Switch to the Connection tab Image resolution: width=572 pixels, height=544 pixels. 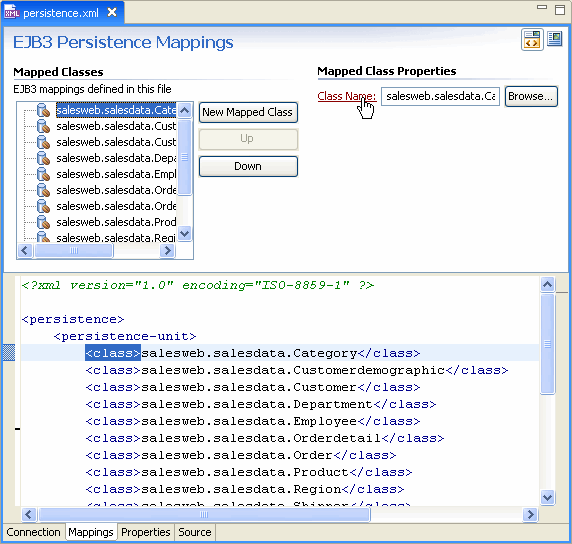pyautogui.click(x=34, y=532)
